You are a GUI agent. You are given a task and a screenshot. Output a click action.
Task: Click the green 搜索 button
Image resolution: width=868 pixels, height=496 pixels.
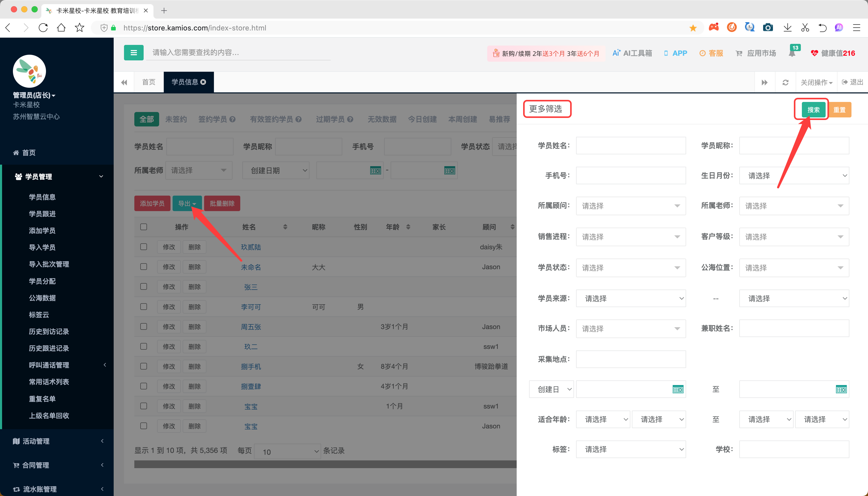(813, 110)
